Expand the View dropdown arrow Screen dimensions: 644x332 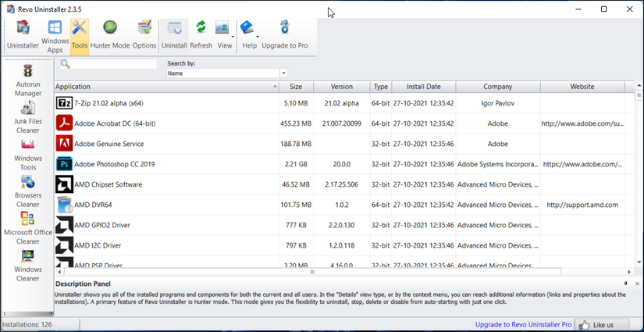tap(233, 36)
